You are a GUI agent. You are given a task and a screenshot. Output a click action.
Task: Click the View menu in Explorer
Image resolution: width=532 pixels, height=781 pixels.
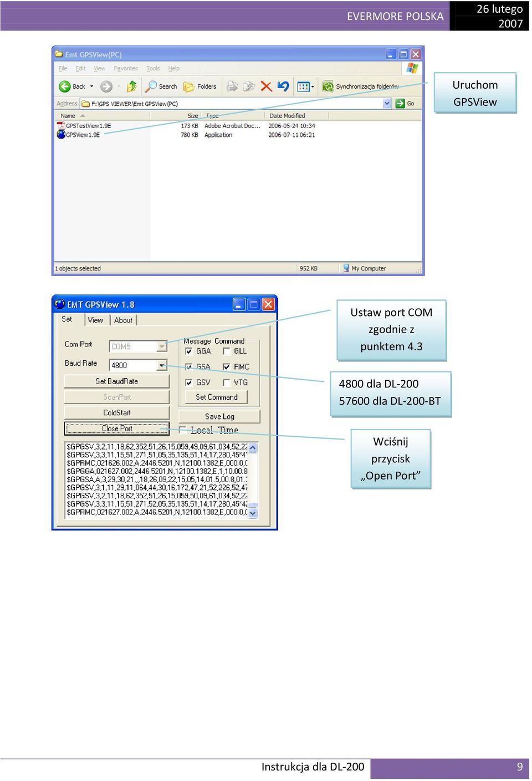click(100, 69)
